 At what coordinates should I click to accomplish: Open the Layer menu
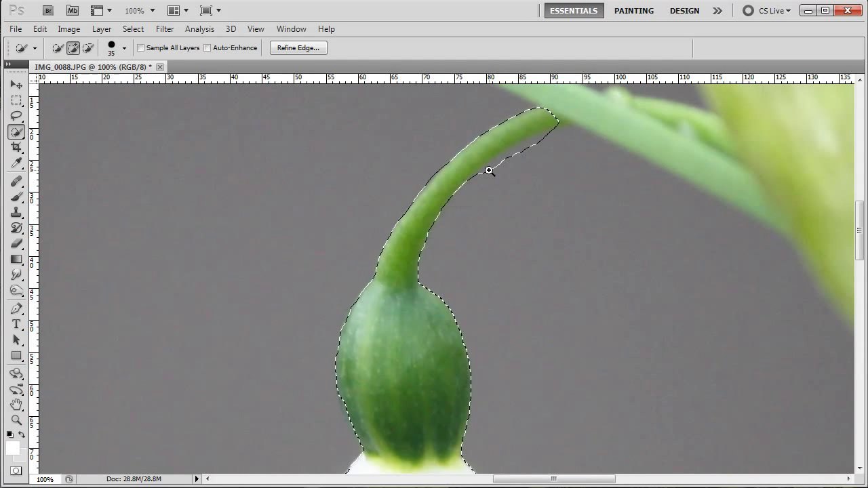pyautogui.click(x=102, y=29)
